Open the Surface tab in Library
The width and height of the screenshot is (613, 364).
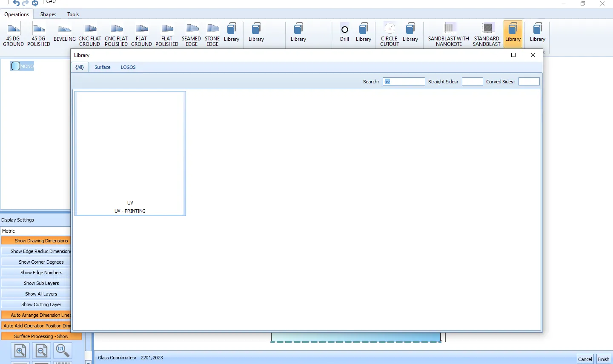pos(102,67)
